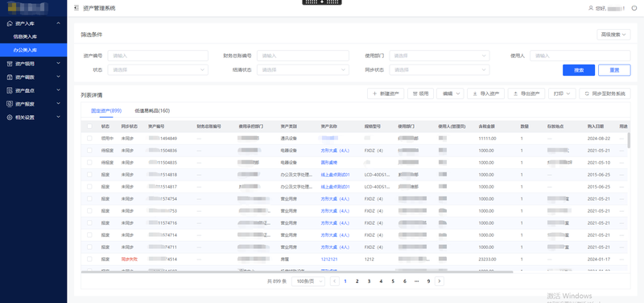Jump to page 9 in pagination

pyautogui.click(x=428, y=281)
